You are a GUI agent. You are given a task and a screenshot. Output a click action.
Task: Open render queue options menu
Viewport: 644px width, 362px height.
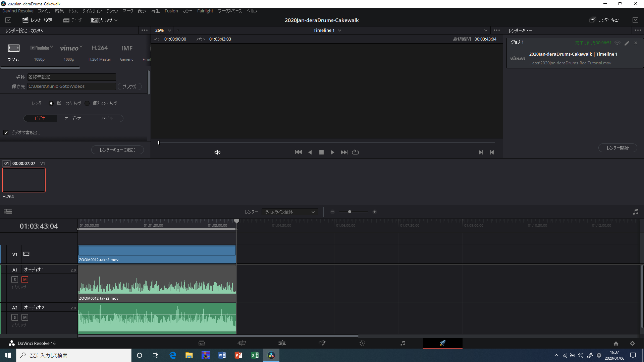[638, 30]
